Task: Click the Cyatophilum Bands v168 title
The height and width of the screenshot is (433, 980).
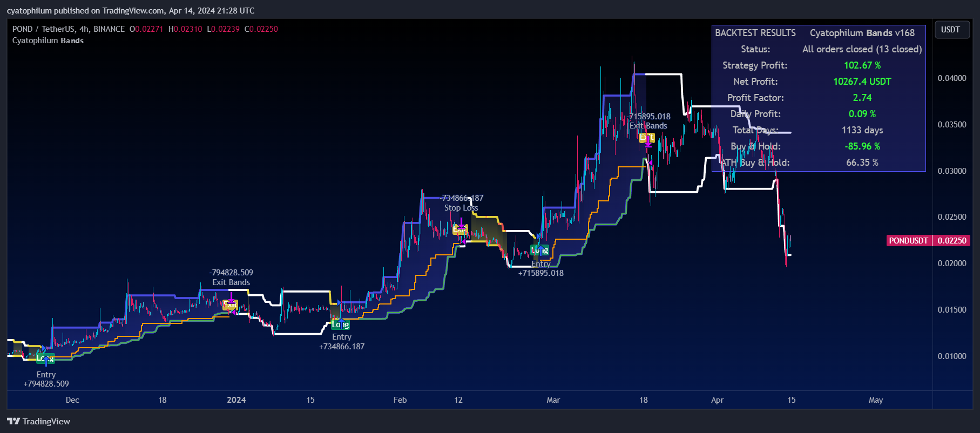Action: point(862,33)
